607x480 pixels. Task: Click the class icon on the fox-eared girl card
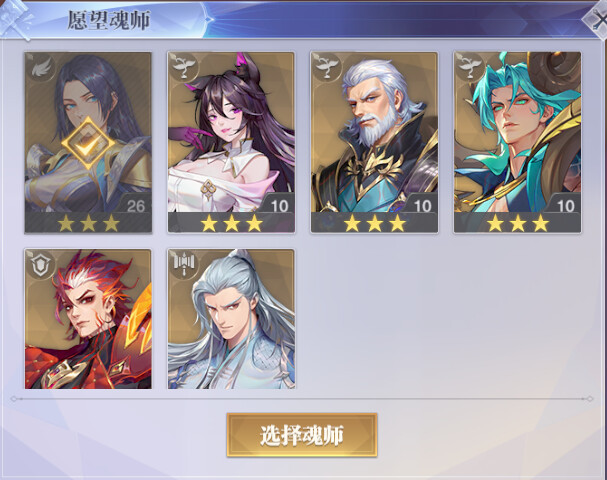click(x=183, y=67)
